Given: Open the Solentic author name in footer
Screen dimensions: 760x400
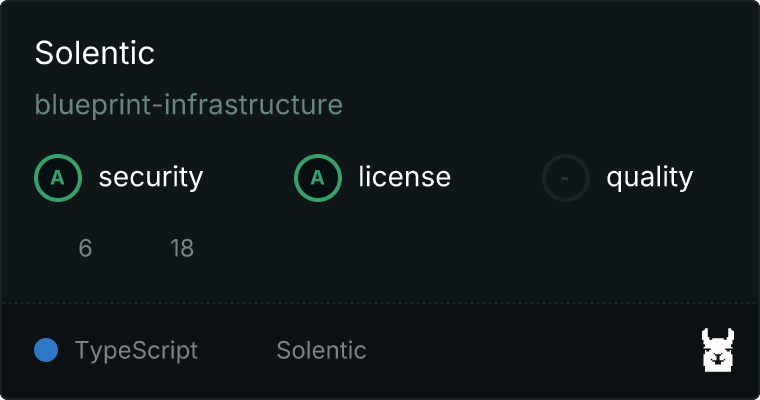Looking at the screenshot, I should coord(321,351).
